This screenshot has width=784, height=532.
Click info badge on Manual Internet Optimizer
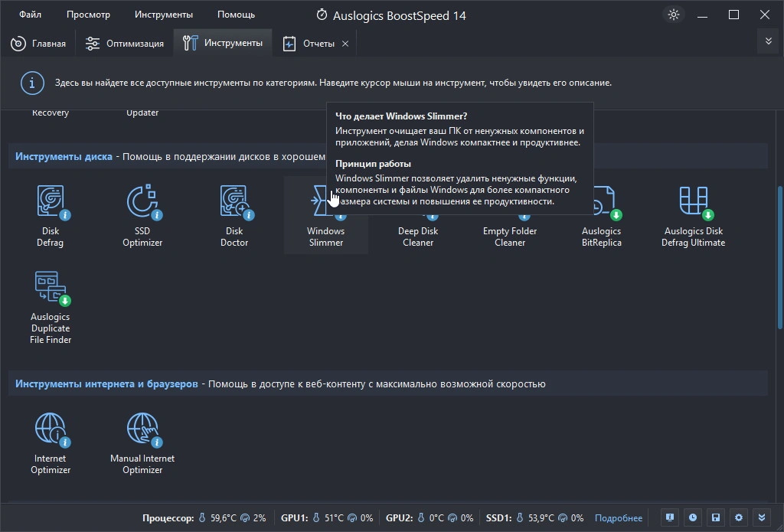pyautogui.click(x=157, y=442)
